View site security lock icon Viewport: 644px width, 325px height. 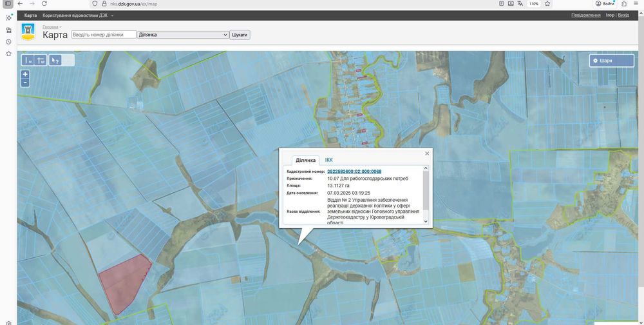(104, 3)
